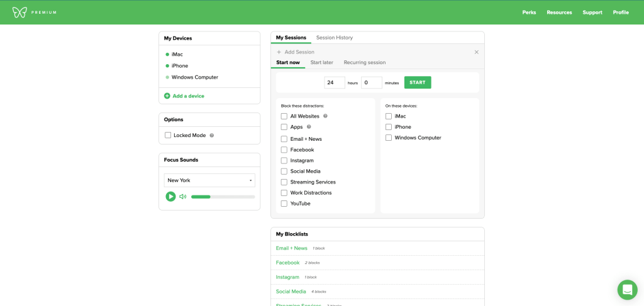Open the New York focus sounds dropdown
Screen dimensions: 644x306
point(209,180)
